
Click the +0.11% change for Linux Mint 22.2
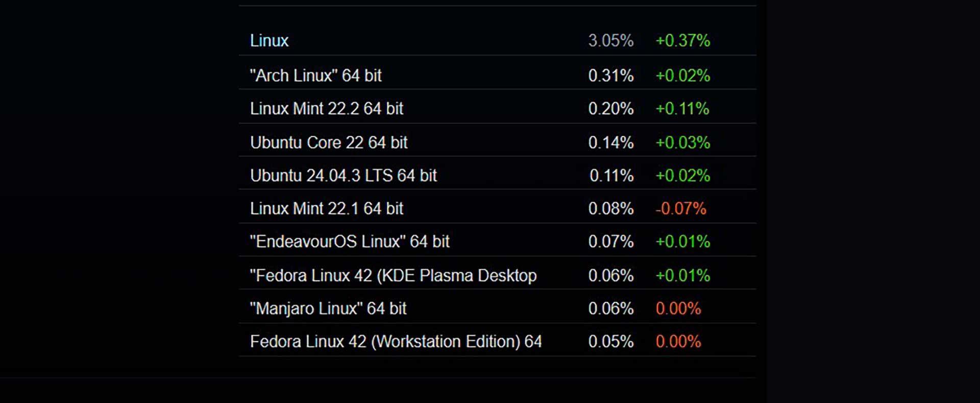click(682, 109)
